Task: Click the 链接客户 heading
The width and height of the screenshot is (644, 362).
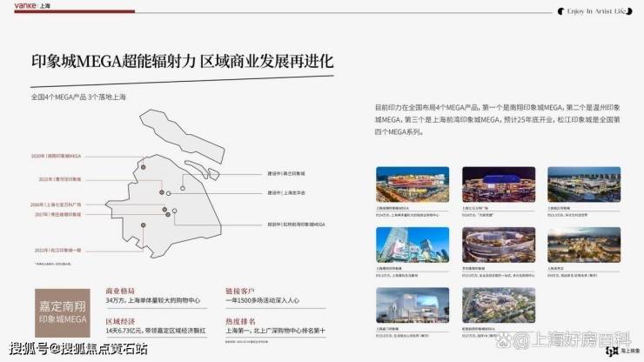Action: (240, 291)
